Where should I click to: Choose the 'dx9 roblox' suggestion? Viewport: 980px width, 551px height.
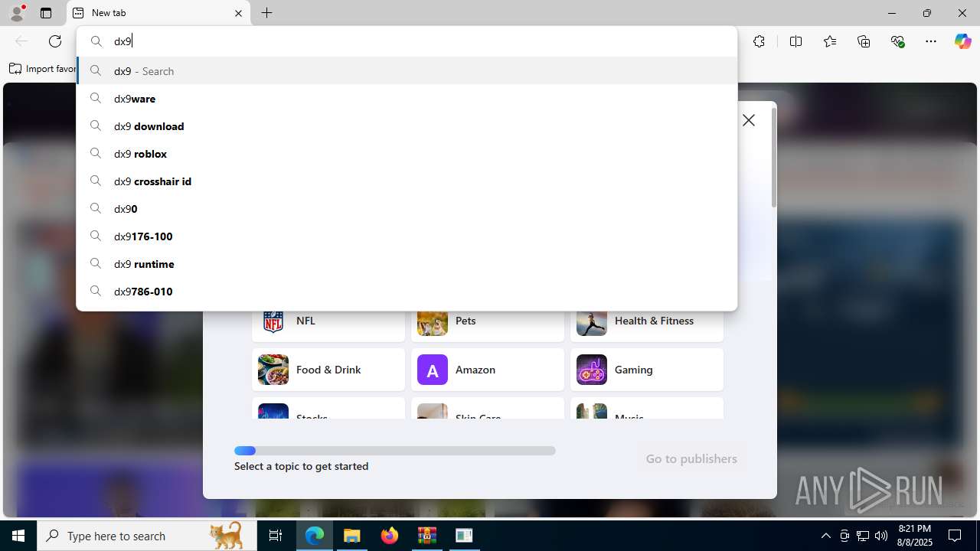(x=407, y=153)
